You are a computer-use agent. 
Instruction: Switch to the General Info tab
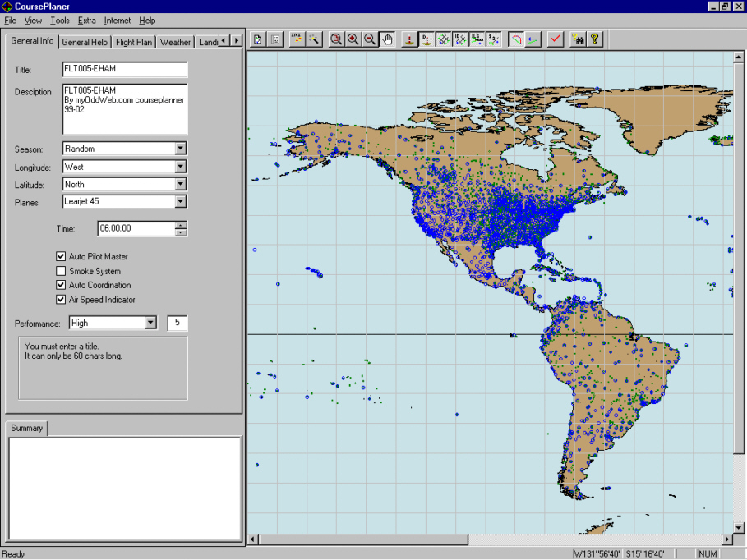[x=32, y=41]
